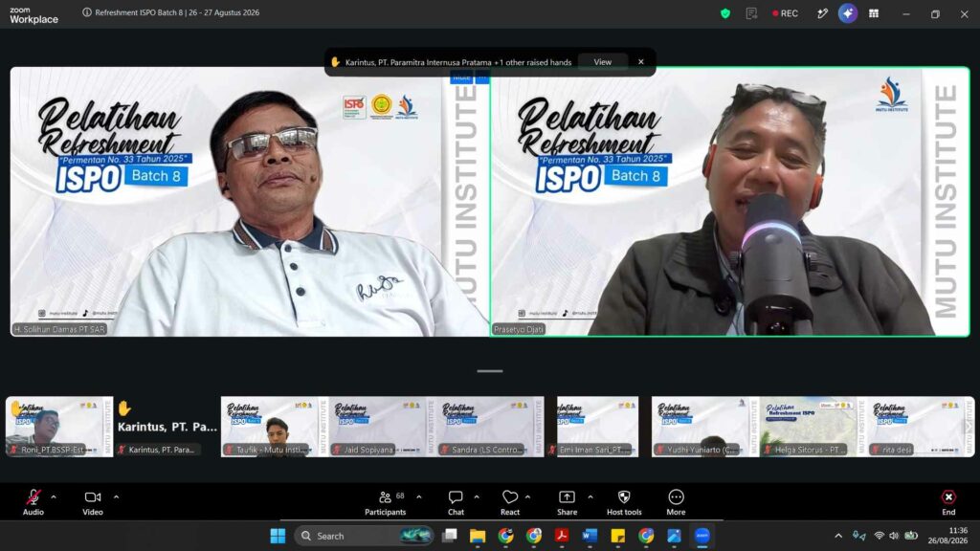Expand reaction options caret

(527, 497)
